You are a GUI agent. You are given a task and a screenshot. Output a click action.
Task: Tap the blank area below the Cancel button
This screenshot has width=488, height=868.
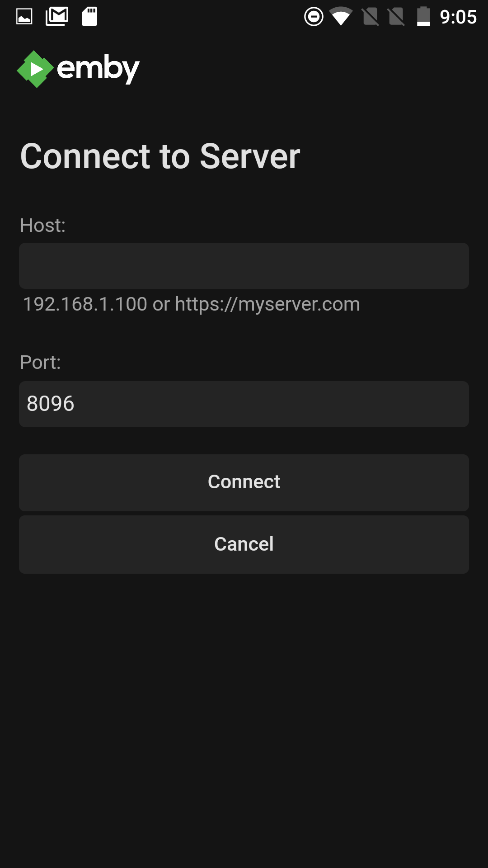(244, 719)
